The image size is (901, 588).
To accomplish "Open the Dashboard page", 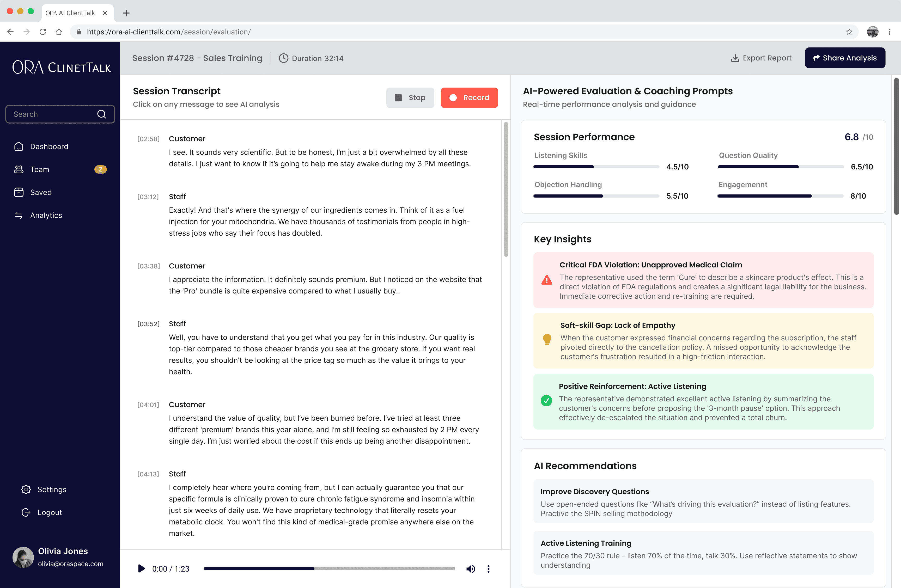I will [49, 146].
